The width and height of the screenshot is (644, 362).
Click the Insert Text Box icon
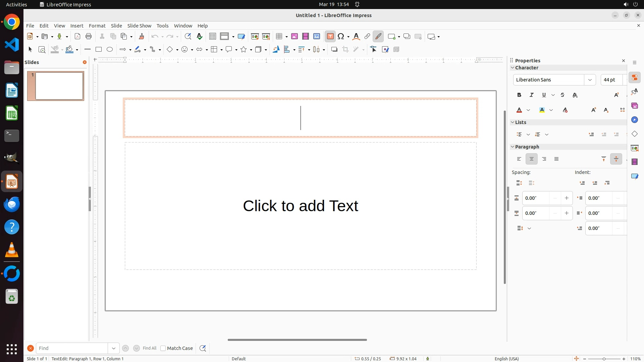coord(330,37)
